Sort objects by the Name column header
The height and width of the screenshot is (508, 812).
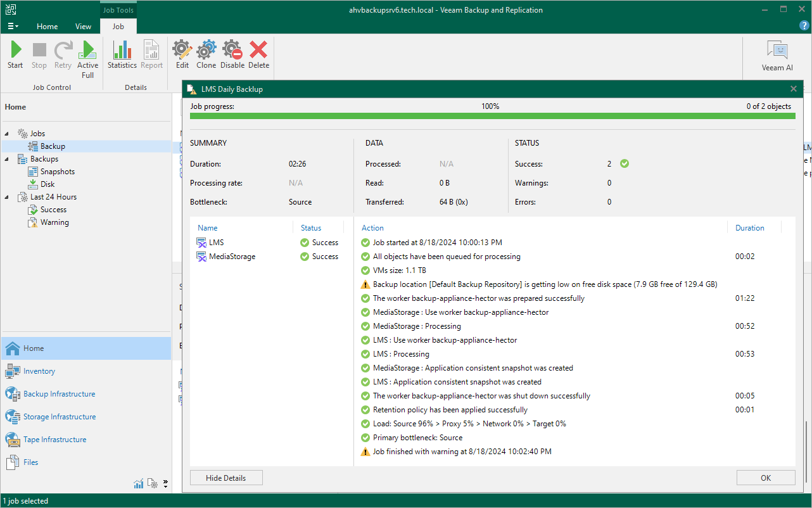pyautogui.click(x=208, y=228)
